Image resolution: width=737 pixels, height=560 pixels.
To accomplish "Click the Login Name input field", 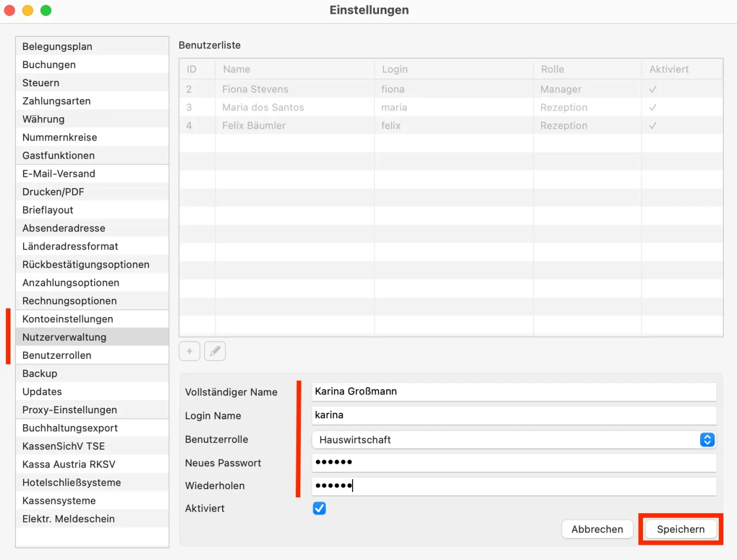I will pos(514,415).
